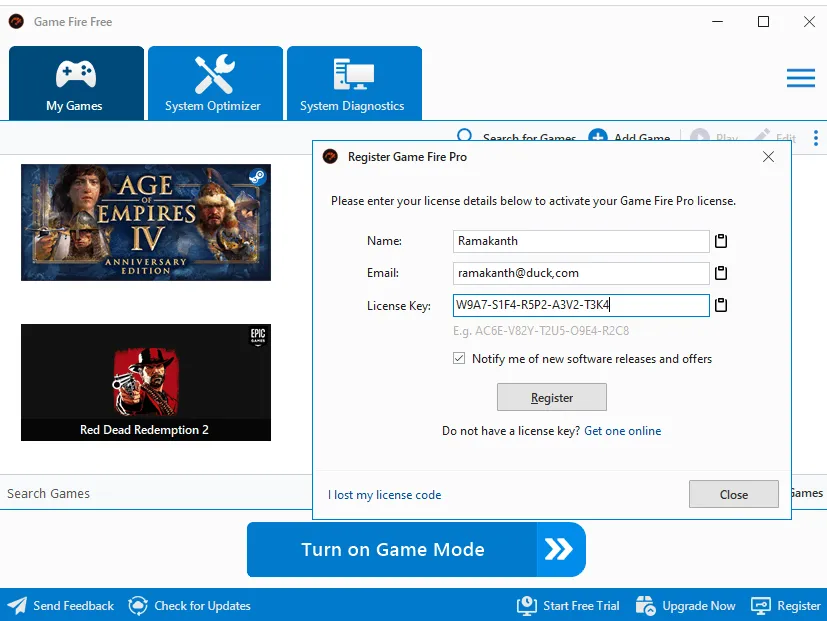The height and width of the screenshot is (621, 827).
Task: Click the Register button in the dialog
Action: pos(552,397)
